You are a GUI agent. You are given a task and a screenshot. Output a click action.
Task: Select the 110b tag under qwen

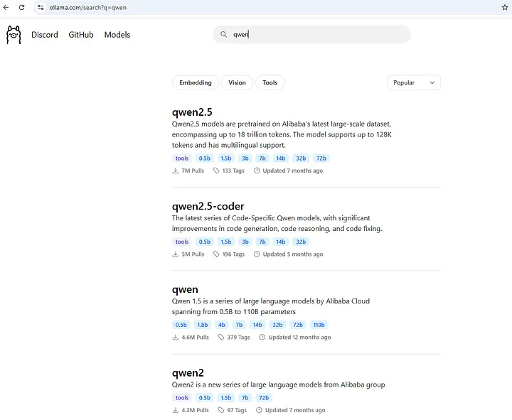pos(319,325)
